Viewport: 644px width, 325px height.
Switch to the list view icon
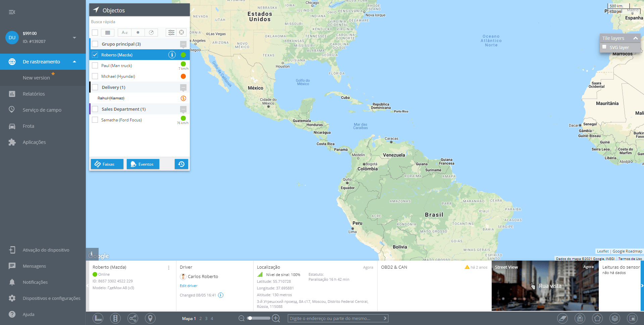(108, 33)
